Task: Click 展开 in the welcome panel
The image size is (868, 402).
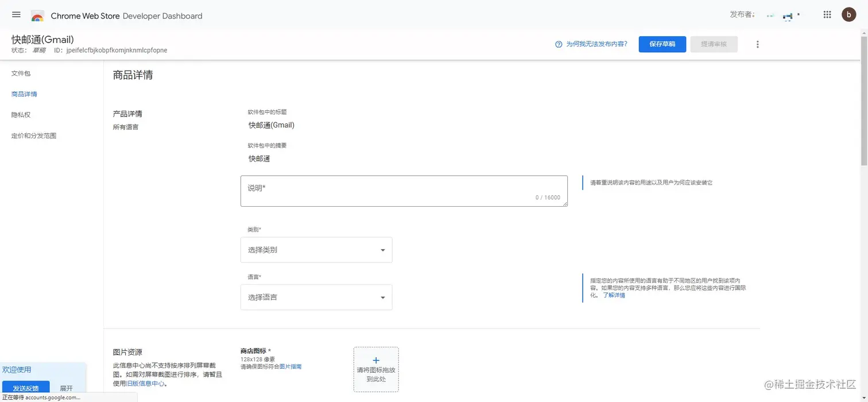Action: coord(67,388)
